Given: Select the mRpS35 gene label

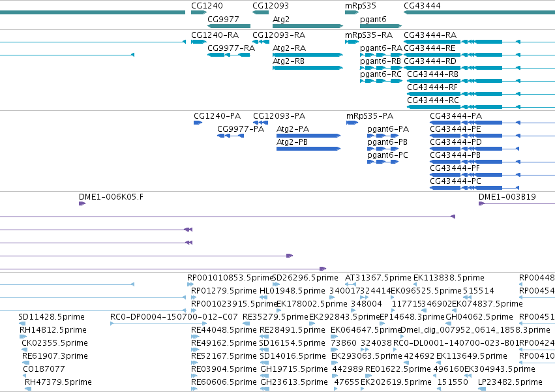Looking at the screenshot, I should pyautogui.click(x=360, y=6).
